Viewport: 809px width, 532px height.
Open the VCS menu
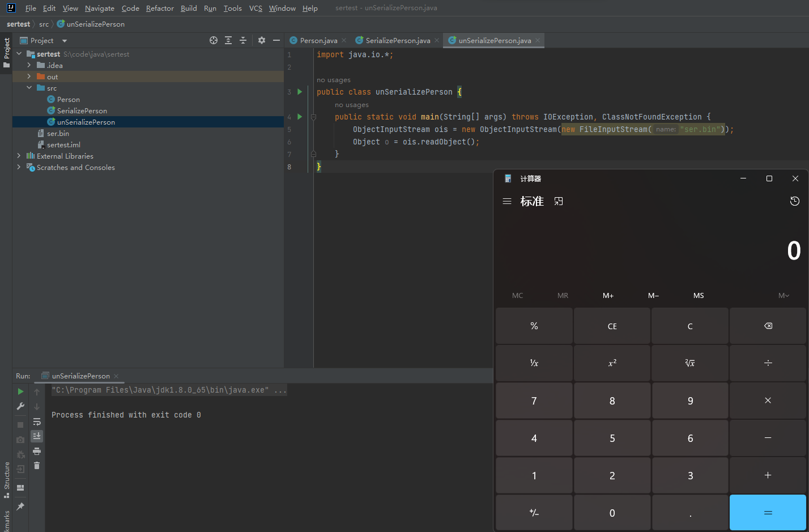[x=256, y=8]
